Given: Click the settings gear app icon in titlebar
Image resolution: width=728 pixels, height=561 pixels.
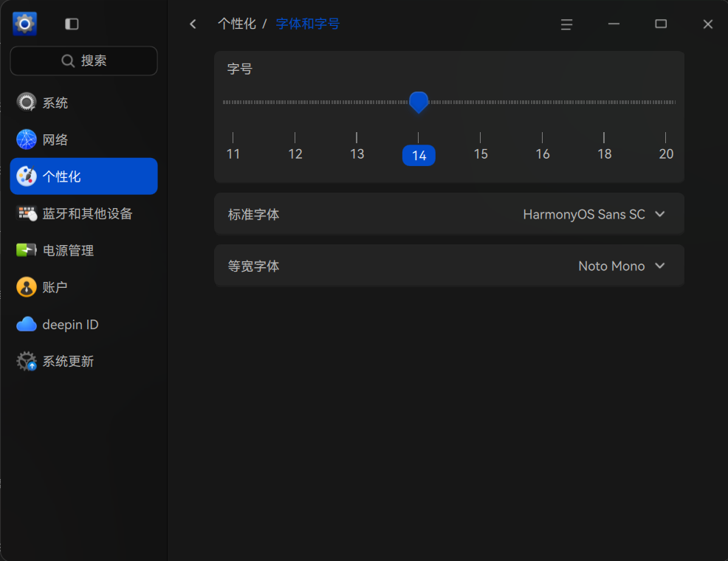Looking at the screenshot, I should point(24,24).
